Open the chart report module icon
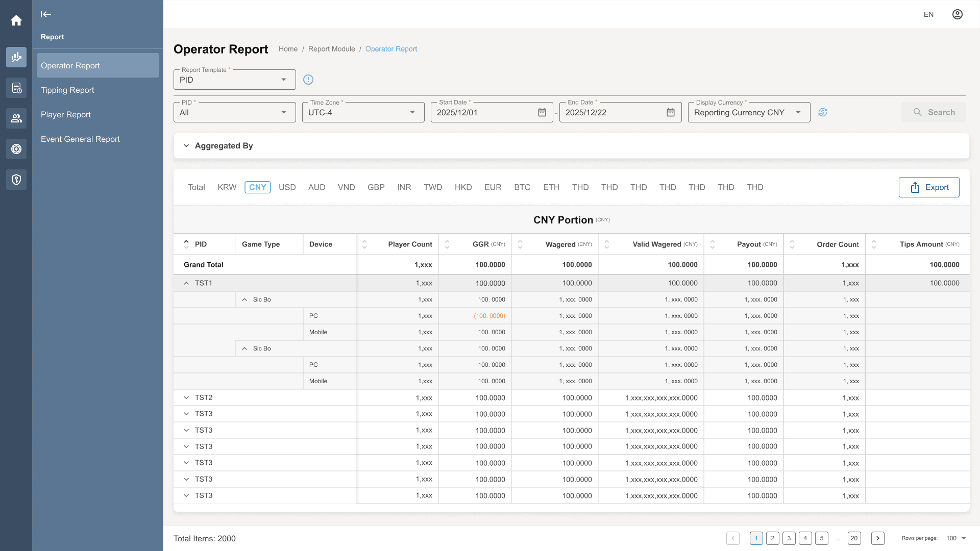 [x=16, y=57]
